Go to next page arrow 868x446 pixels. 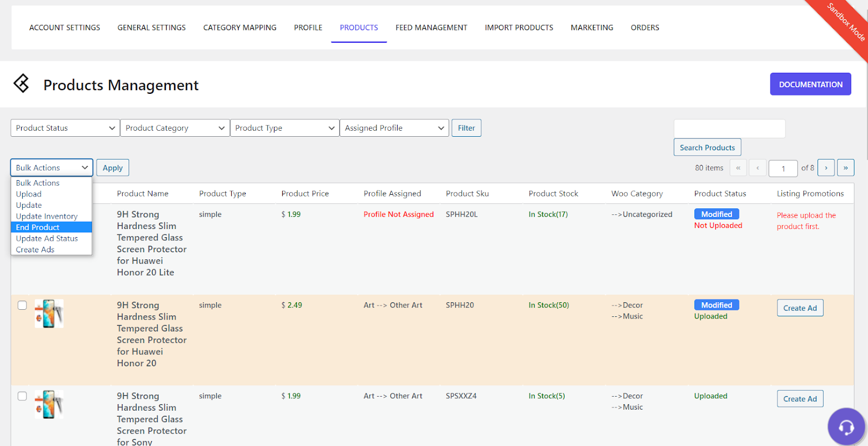pyautogui.click(x=826, y=168)
